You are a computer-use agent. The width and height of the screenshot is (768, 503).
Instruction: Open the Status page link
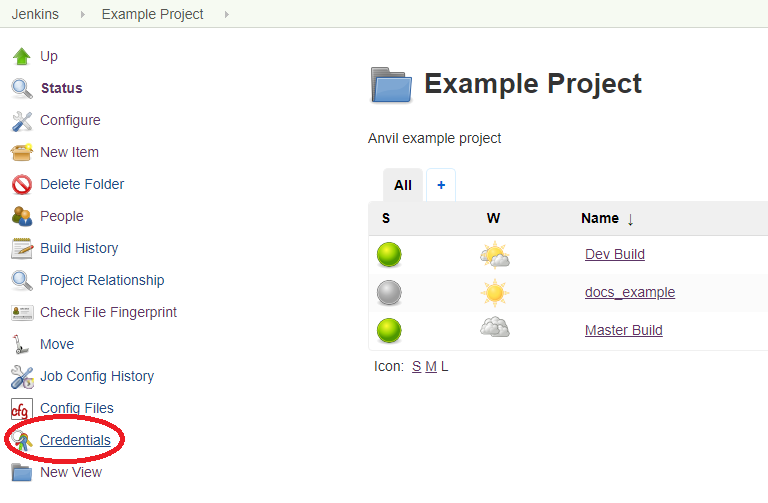click(61, 88)
